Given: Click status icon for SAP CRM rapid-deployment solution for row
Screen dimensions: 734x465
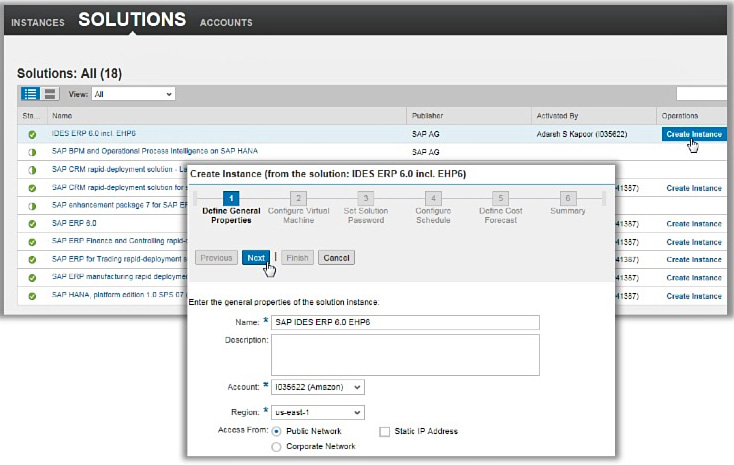Looking at the screenshot, I should pos(32,188).
